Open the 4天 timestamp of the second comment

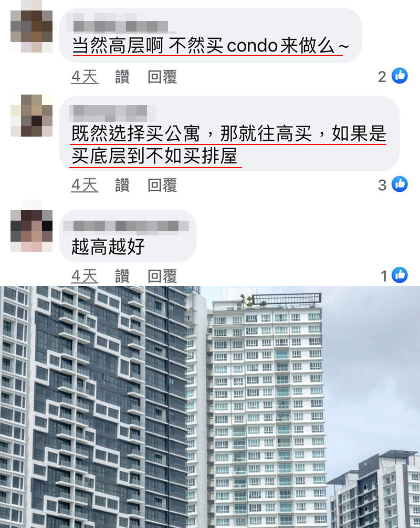pyautogui.click(x=85, y=185)
